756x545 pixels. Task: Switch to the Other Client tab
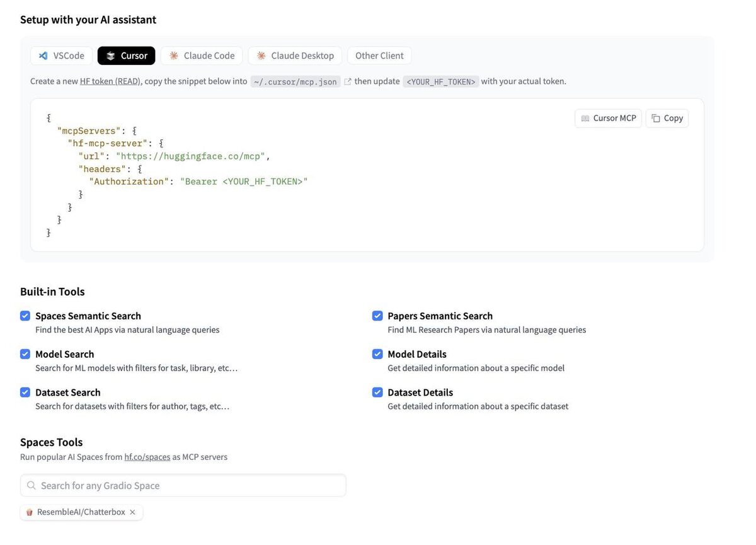(379, 55)
